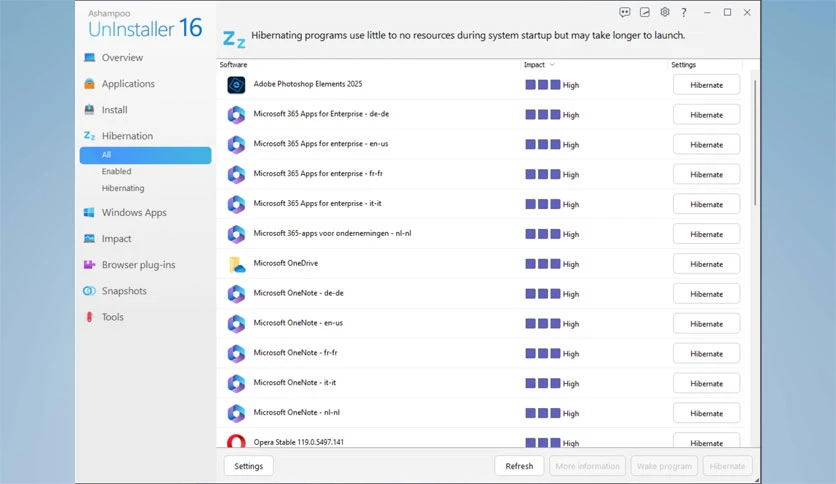Open Windows Apps section
This screenshot has height=484, width=836.
[x=134, y=213]
